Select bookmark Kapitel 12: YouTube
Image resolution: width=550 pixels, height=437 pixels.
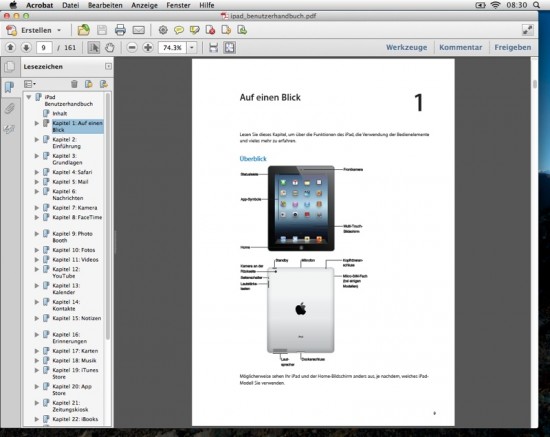[66, 273]
